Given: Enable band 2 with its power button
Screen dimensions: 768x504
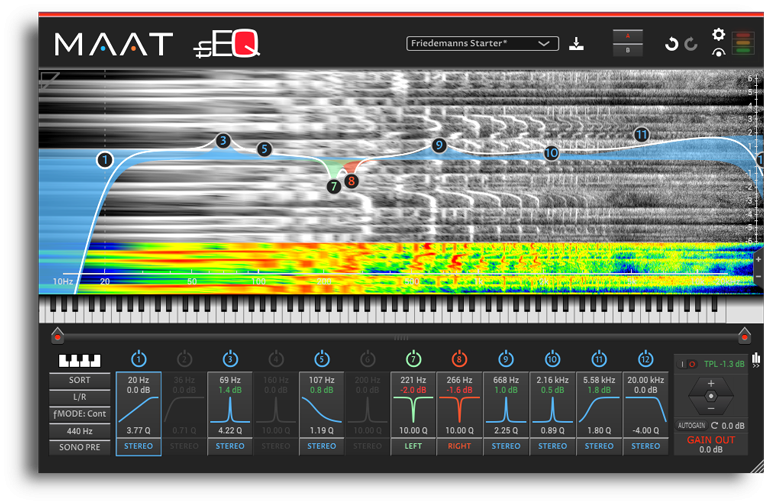Looking at the screenshot, I should pyautogui.click(x=184, y=359).
